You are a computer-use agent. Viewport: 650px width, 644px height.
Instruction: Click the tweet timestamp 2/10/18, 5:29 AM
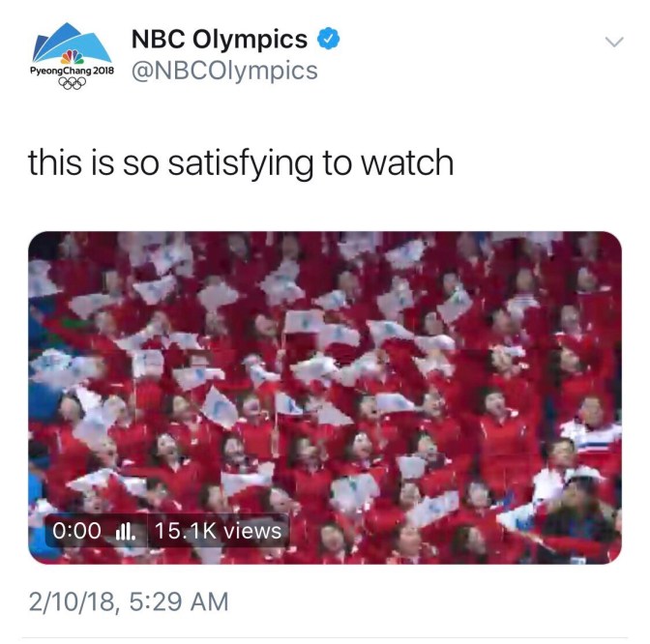click(129, 601)
